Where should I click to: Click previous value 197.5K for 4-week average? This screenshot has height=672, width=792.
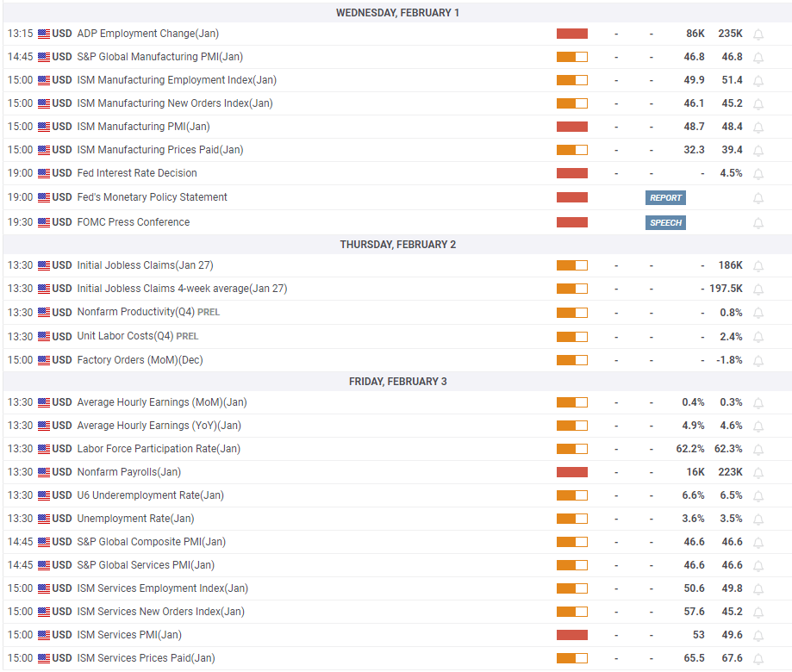[x=726, y=289]
